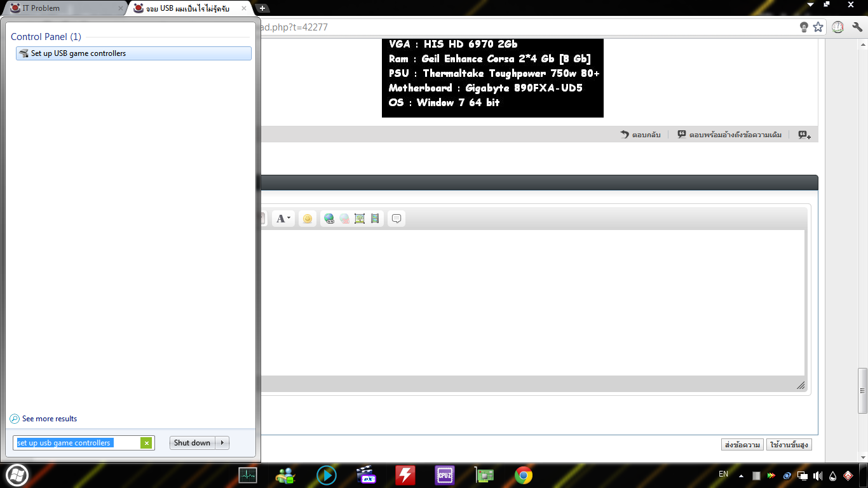Click the multi-quote plus icon

point(804,135)
